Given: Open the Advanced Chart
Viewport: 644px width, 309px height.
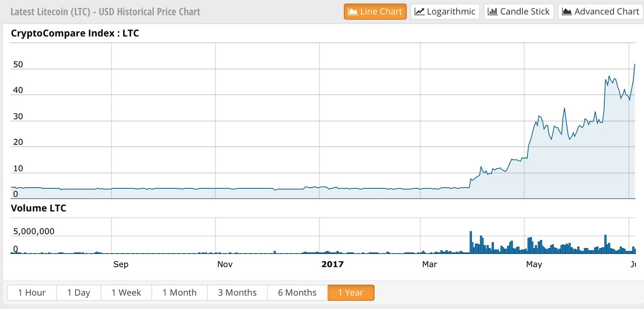Looking at the screenshot, I should (x=601, y=12).
